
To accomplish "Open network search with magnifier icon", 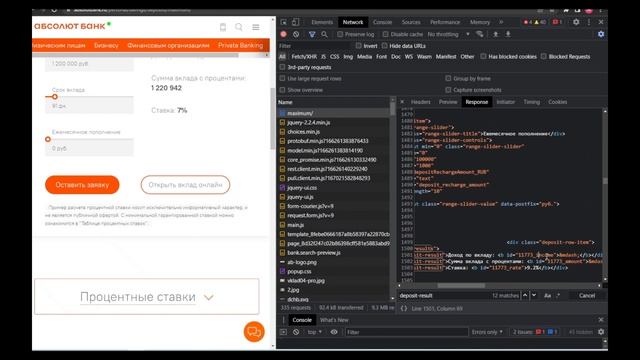I will pyautogui.click(x=324, y=34).
